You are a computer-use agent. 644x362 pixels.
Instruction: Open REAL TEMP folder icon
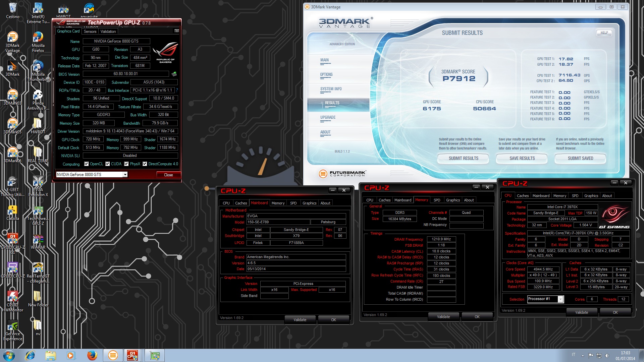[38, 155]
